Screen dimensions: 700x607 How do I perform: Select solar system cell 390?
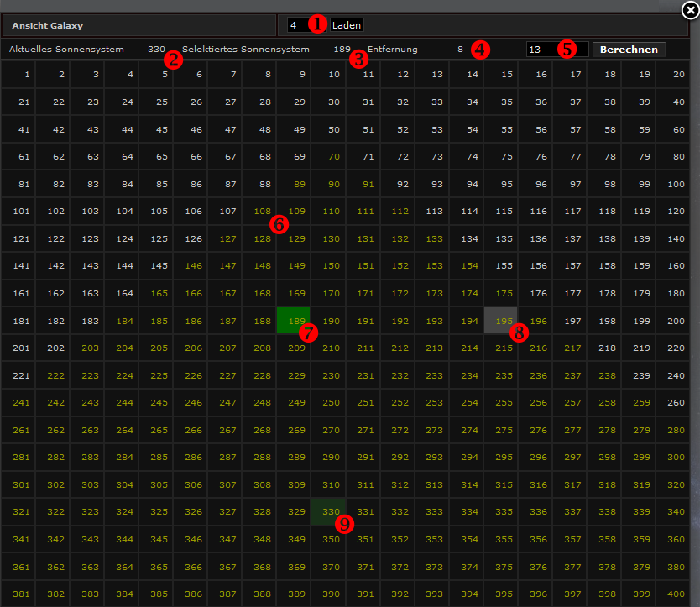328,594
